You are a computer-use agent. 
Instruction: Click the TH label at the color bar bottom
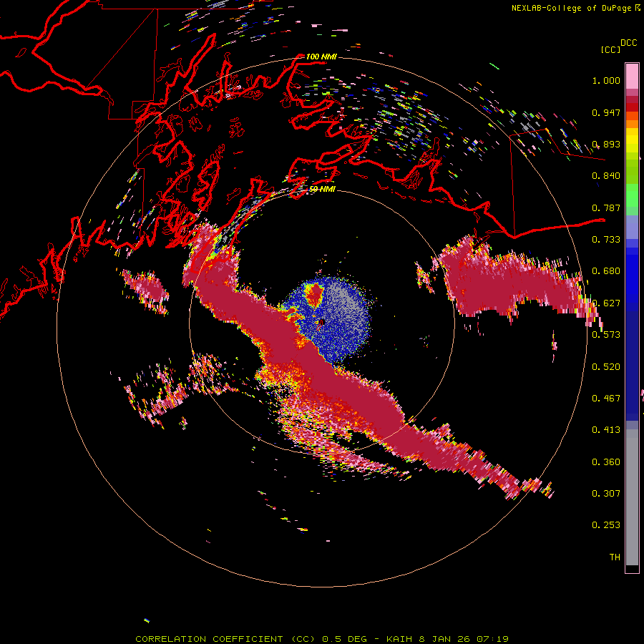[615, 557]
